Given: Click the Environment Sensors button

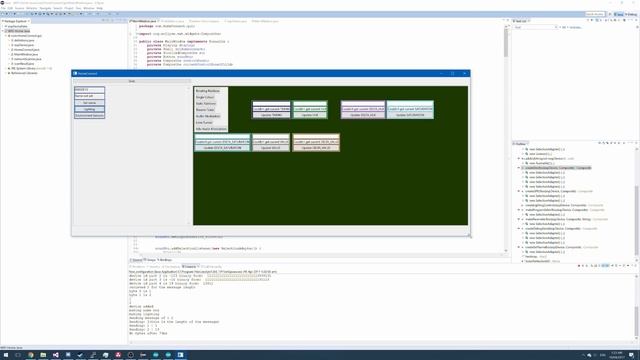Looking at the screenshot, I should click(x=89, y=116).
